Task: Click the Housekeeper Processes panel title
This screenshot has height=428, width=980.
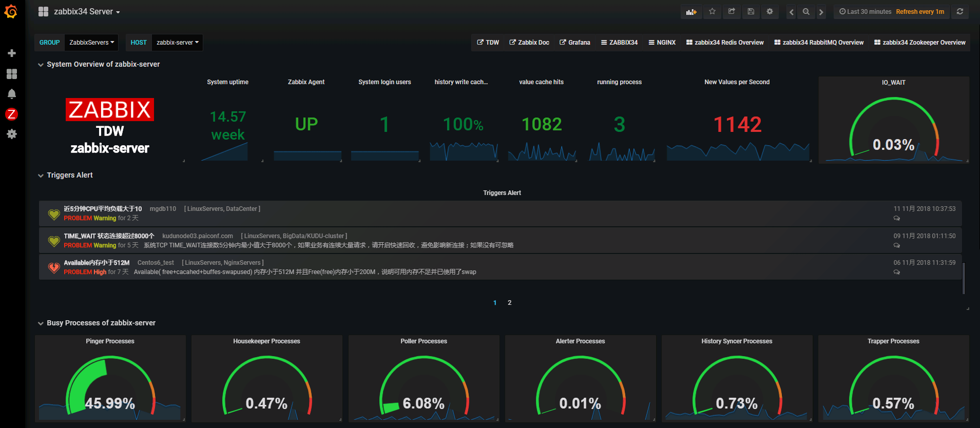Action: 267,341
